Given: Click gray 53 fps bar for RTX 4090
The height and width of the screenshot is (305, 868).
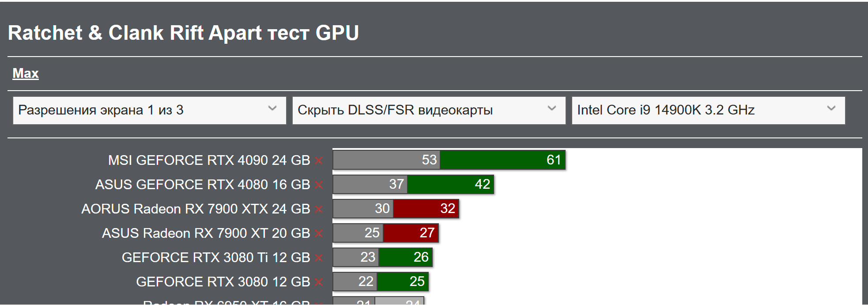Looking at the screenshot, I should (386, 160).
